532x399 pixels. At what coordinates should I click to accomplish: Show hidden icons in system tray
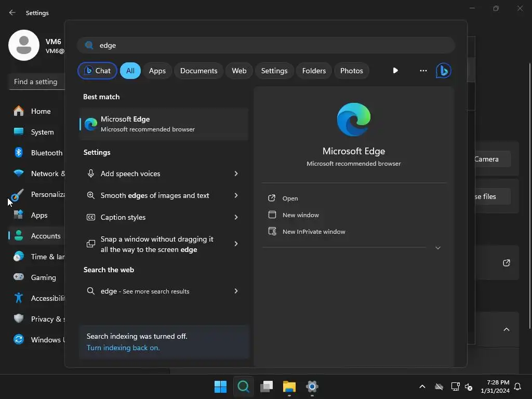pos(422,387)
